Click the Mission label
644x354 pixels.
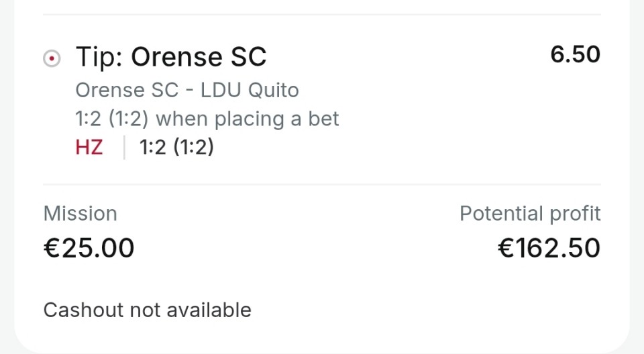[80, 214]
